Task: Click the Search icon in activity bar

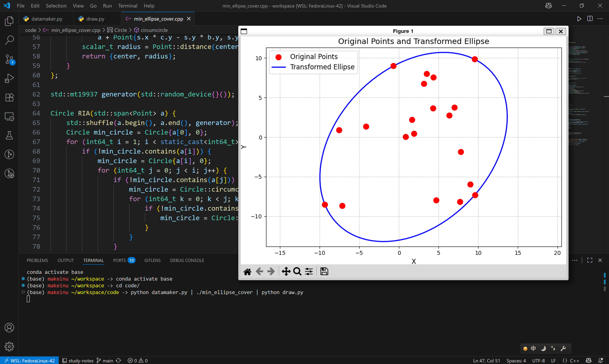Action: click(9, 40)
